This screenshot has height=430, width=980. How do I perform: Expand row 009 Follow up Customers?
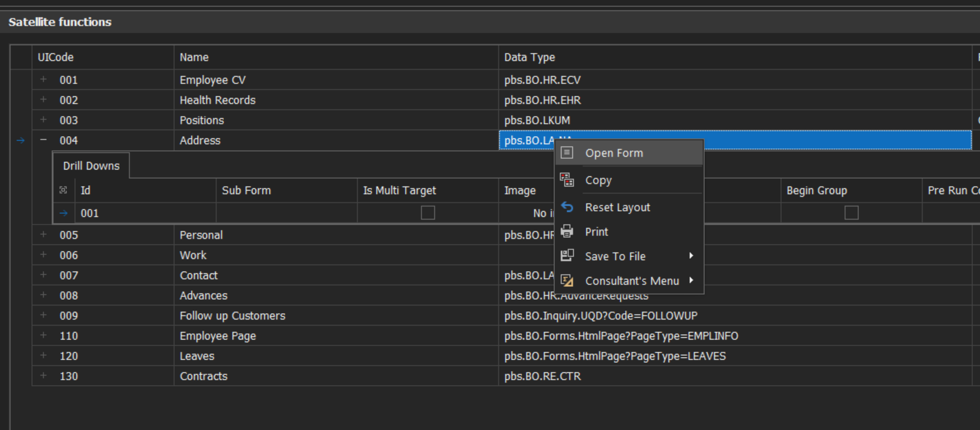[x=43, y=315]
